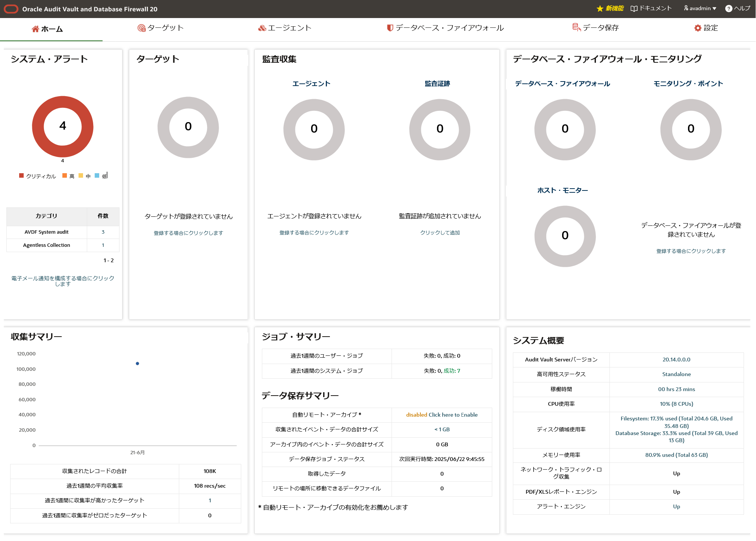756x541 pixels.
Task: Click the ヘルプ question mark icon
Action: (x=729, y=9)
